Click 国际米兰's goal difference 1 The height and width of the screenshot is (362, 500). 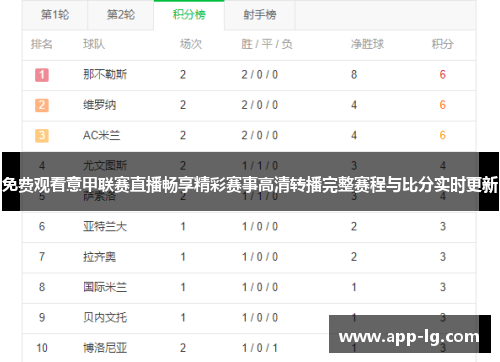354,287
